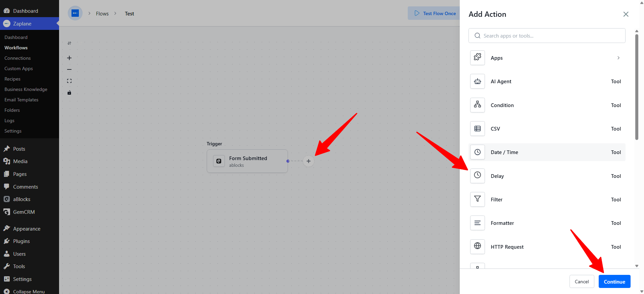This screenshot has height=294, width=644.
Task: Open Email Templates in the sidebar
Action: click(21, 100)
